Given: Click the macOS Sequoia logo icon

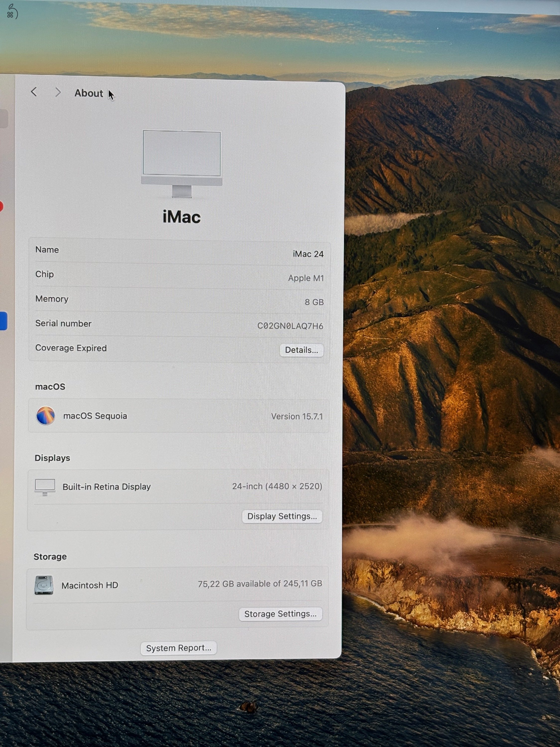Looking at the screenshot, I should (47, 416).
